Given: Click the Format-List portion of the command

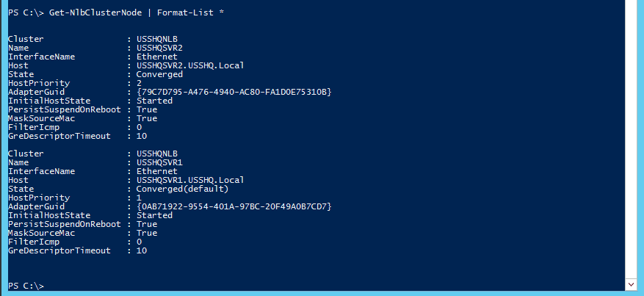Looking at the screenshot, I should click(x=185, y=12).
